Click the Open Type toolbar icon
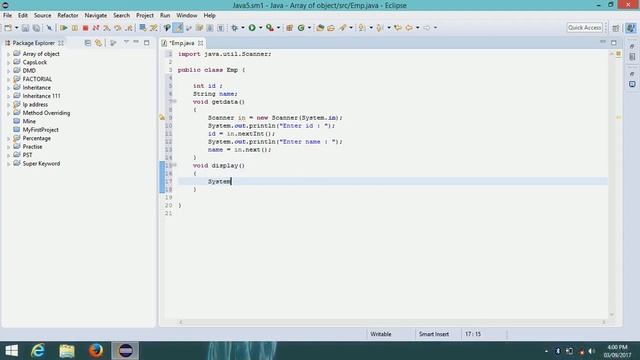640x360 pixels. pos(320,28)
